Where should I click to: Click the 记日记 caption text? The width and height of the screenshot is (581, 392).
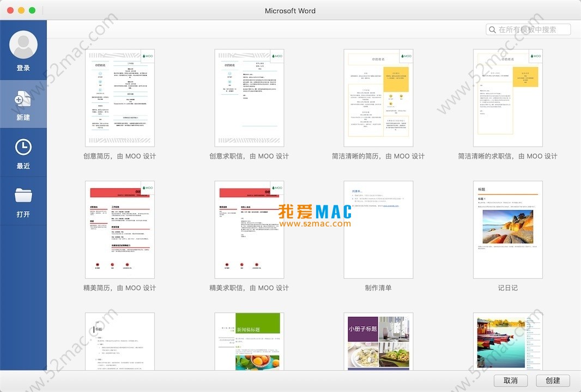coord(507,287)
